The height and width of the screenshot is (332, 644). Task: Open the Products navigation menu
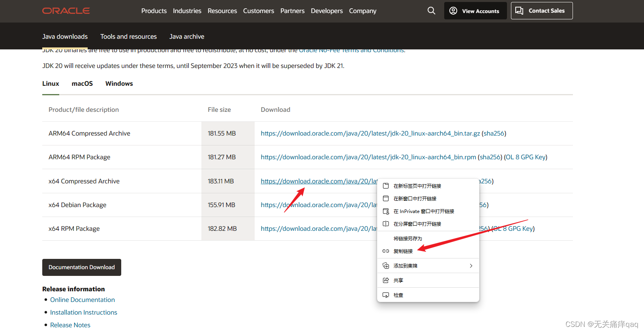coord(154,11)
